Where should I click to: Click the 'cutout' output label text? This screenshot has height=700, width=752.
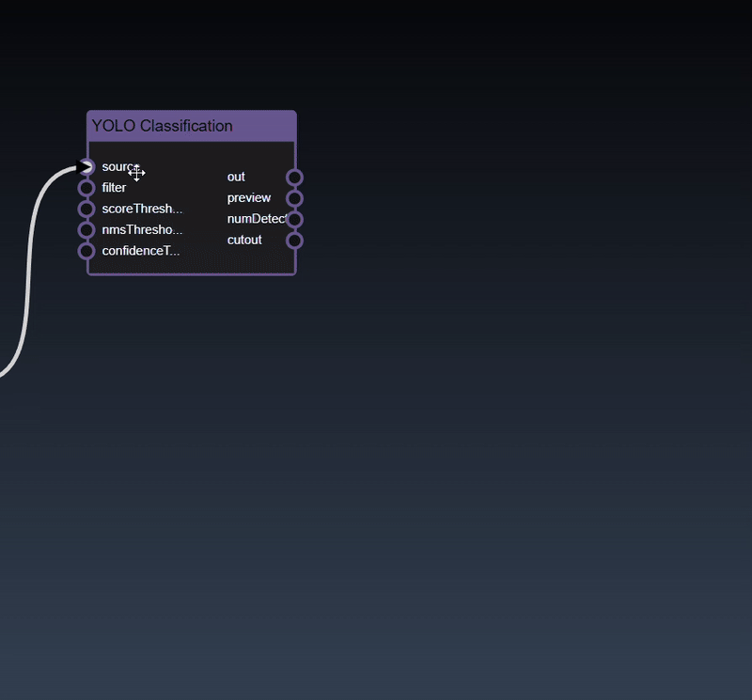[244, 241]
